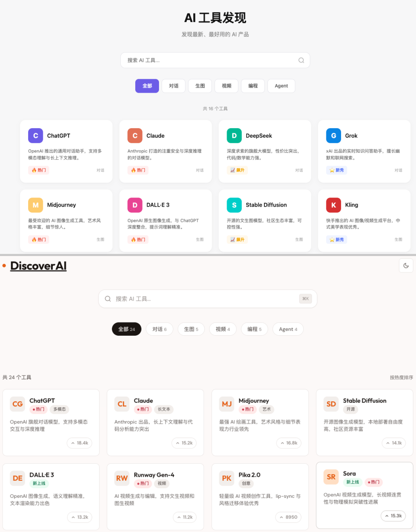Click the 艺术 tag on Midjourney card

pyautogui.click(x=266, y=409)
